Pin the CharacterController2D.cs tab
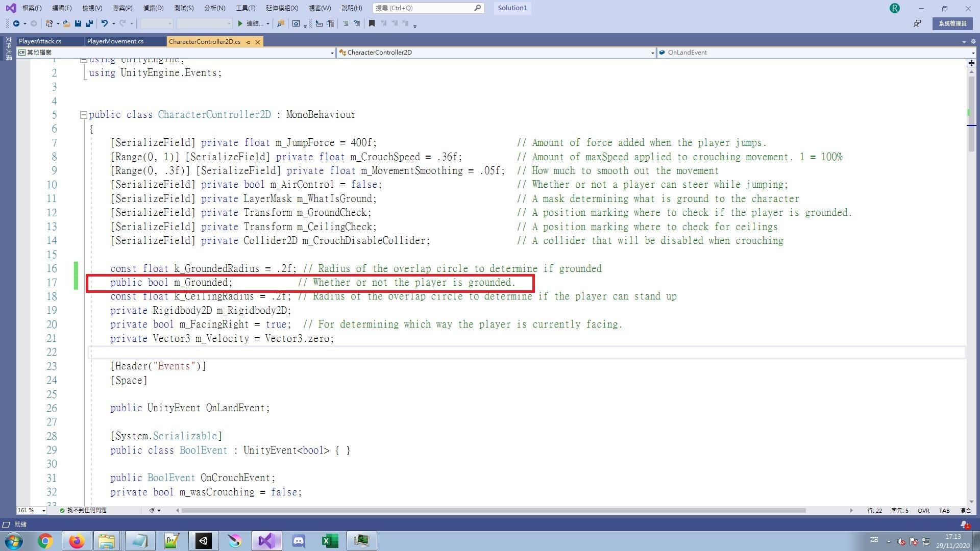This screenshot has width=980, height=551. [x=249, y=42]
